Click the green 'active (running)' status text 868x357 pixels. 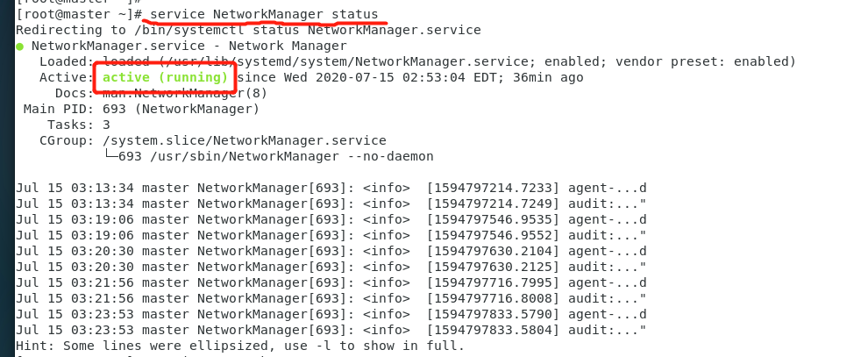coord(166,77)
